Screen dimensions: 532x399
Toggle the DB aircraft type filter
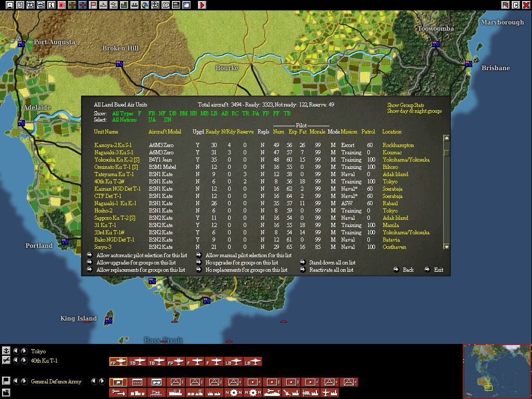[172, 113]
